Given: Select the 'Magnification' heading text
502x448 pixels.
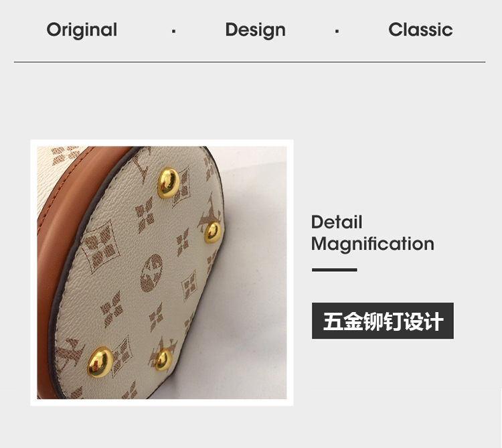Looking at the screenshot, I should [373, 244].
